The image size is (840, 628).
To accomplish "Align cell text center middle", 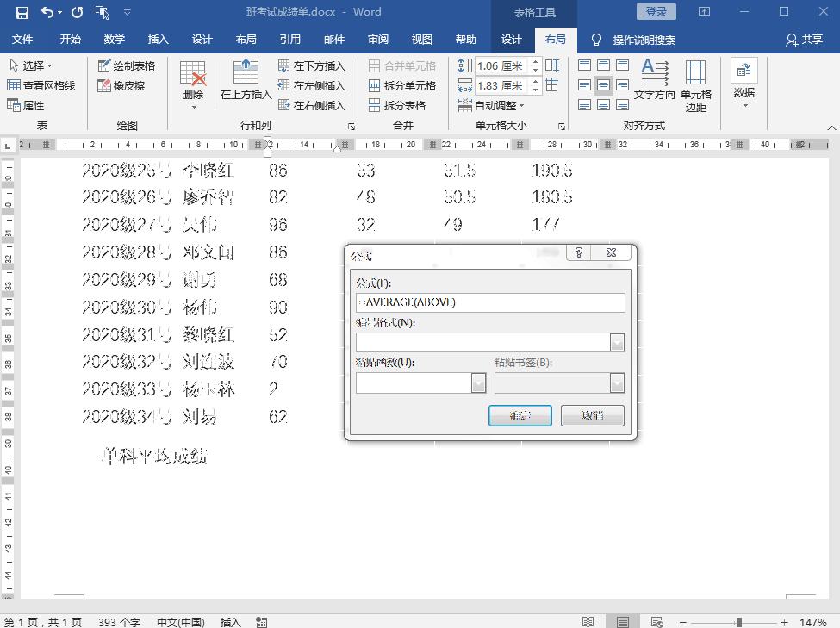I will coord(603,84).
